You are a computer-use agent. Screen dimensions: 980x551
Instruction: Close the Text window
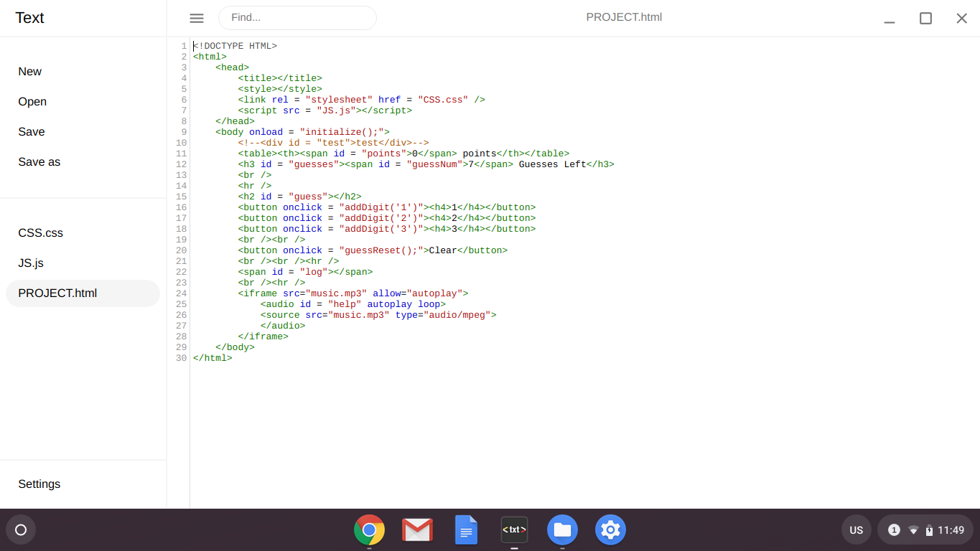[962, 18]
